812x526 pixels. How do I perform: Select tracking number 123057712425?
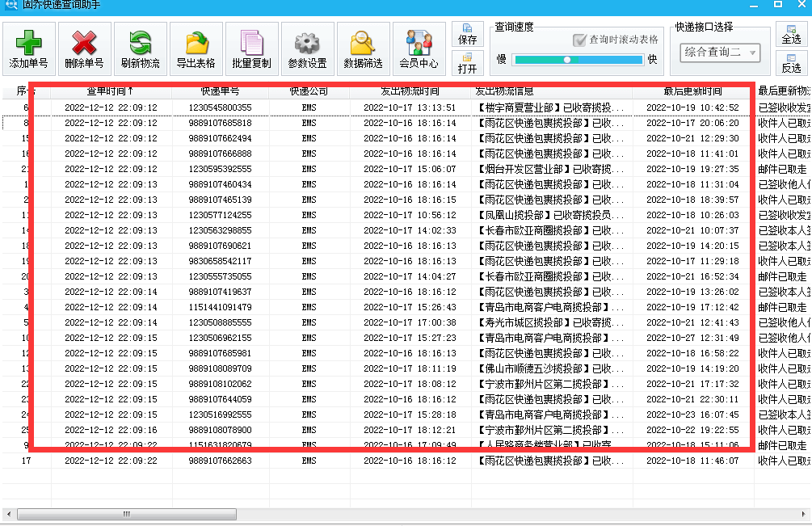tap(220, 216)
